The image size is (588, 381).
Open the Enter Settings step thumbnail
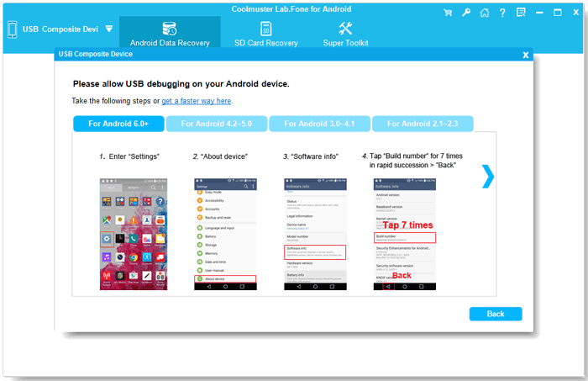click(x=134, y=234)
